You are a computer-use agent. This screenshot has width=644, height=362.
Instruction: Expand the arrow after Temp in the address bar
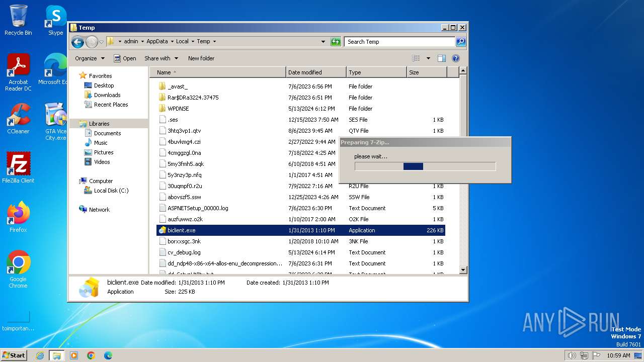(x=214, y=42)
